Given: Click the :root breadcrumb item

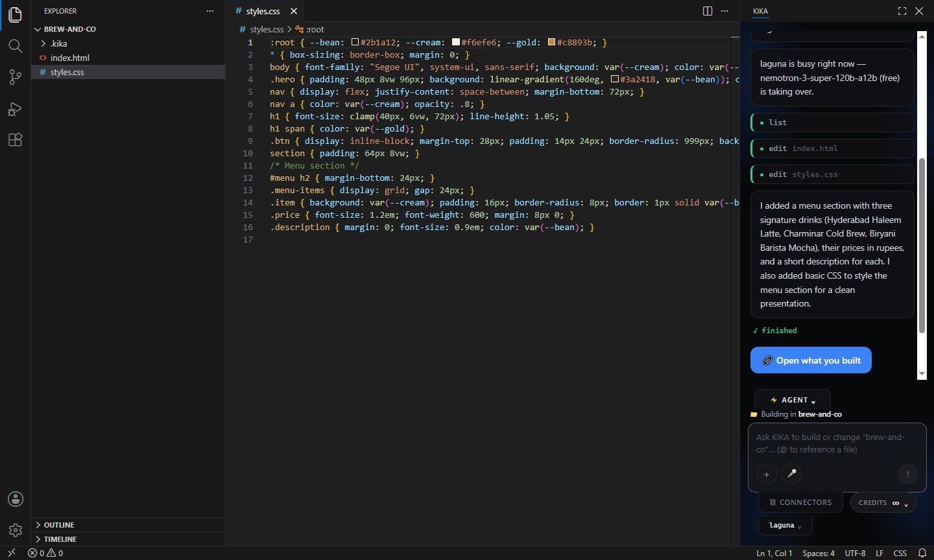Looking at the screenshot, I should click(x=310, y=29).
